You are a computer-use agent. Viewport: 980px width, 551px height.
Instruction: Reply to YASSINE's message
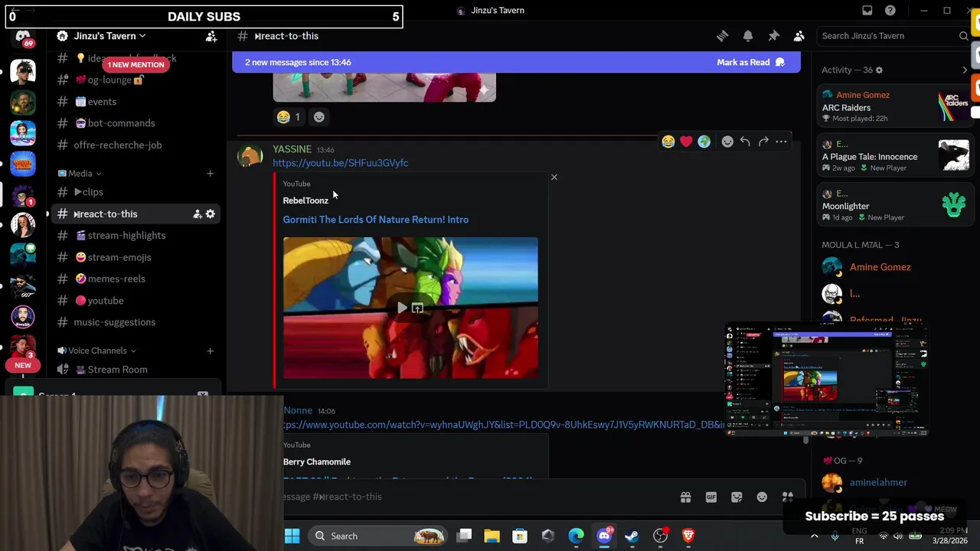coord(745,142)
